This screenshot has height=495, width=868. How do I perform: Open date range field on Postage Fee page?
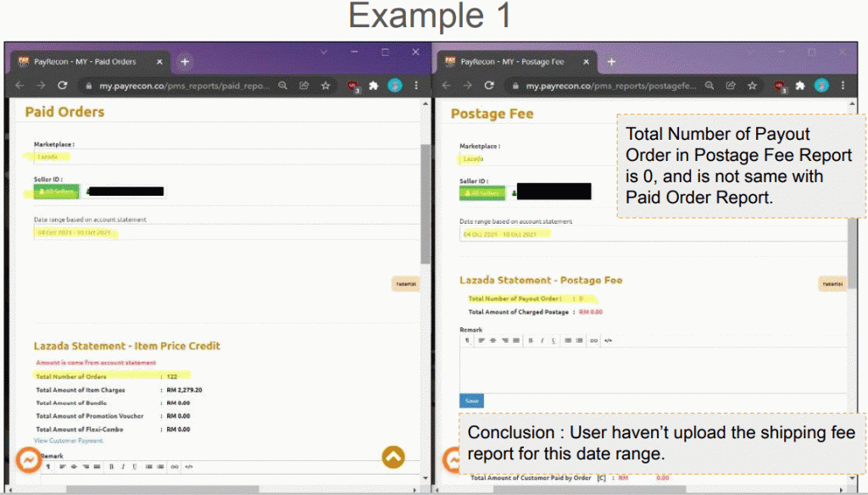tap(654, 234)
